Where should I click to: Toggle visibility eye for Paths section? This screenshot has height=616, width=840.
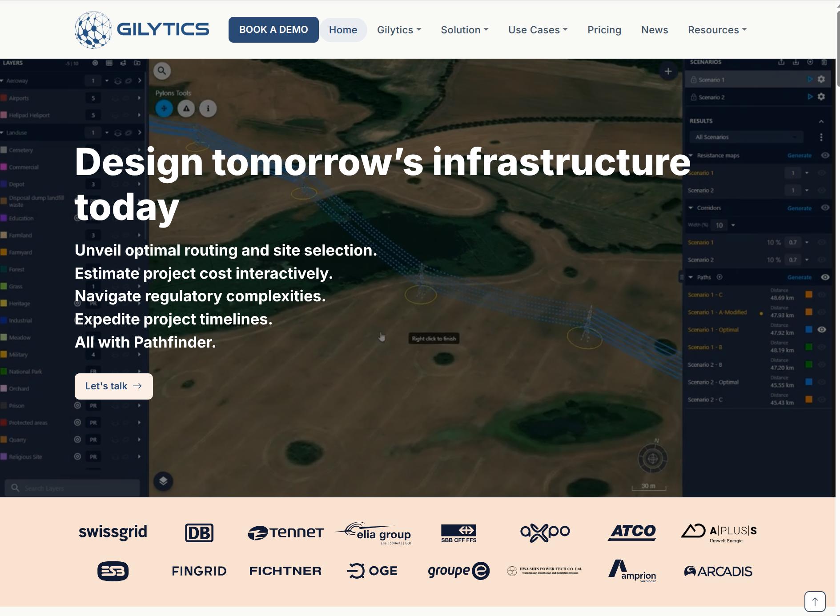coord(825,277)
